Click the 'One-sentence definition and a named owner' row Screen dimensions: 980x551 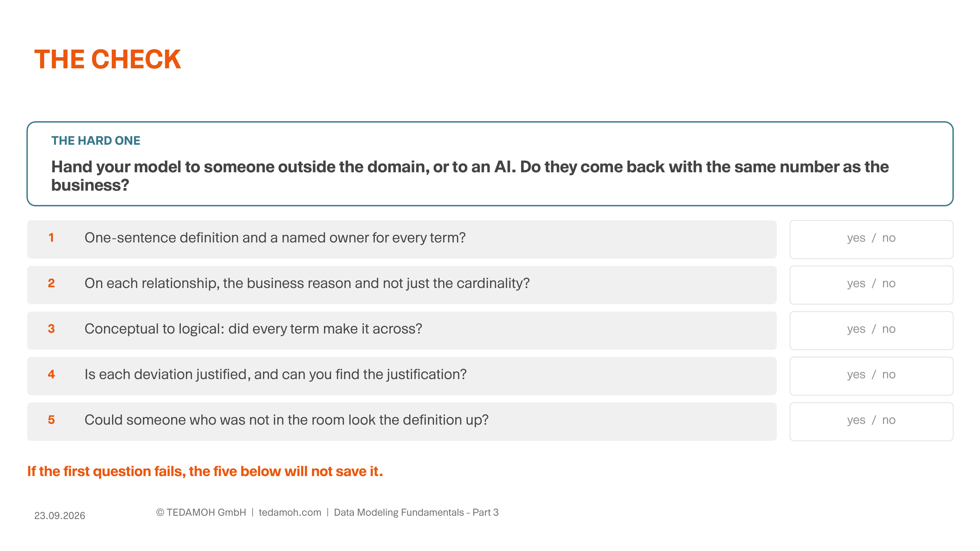click(x=402, y=239)
